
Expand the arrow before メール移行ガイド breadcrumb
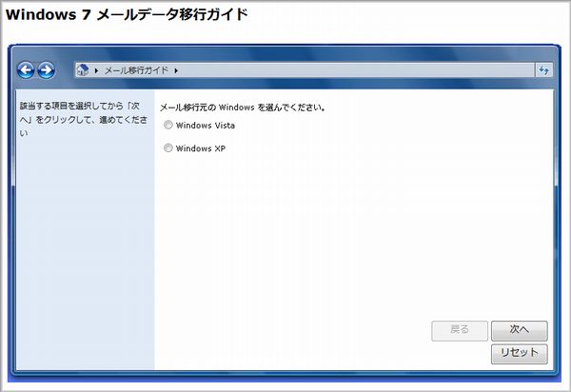[96, 70]
